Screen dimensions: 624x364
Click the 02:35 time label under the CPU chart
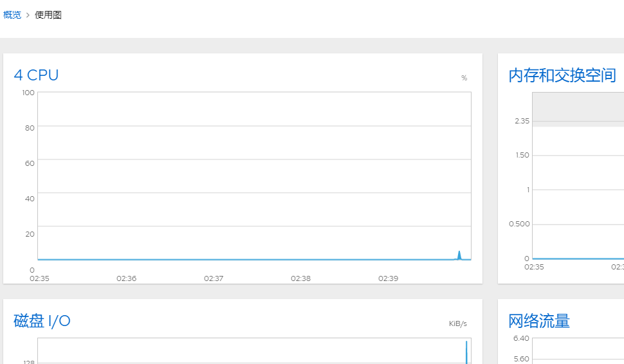(x=40, y=278)
